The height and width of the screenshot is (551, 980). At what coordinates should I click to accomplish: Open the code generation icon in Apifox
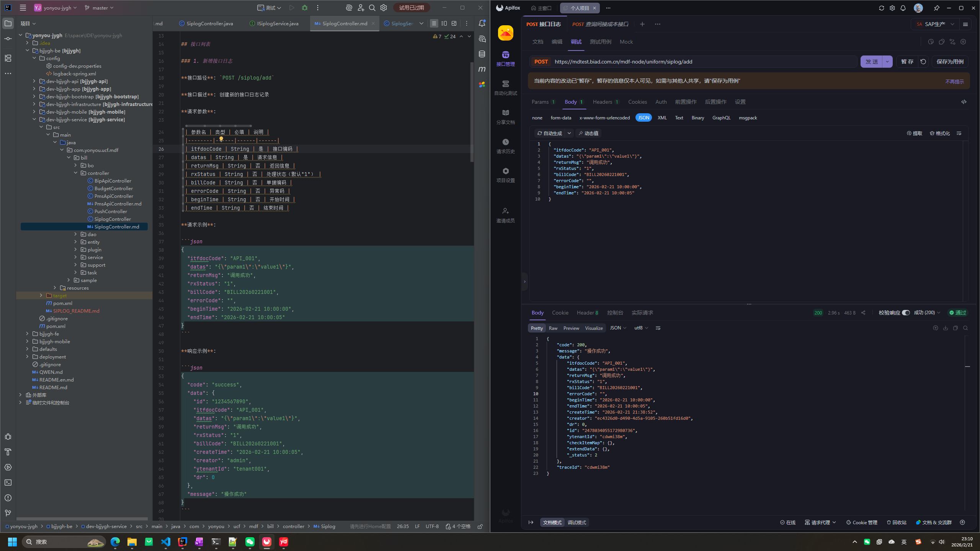click(x=964, y=102)
